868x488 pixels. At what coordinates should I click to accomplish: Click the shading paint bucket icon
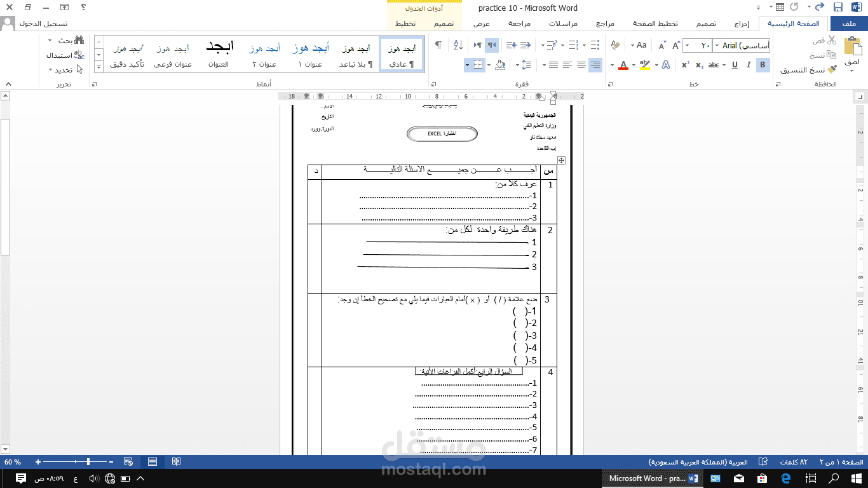(500, 65)
